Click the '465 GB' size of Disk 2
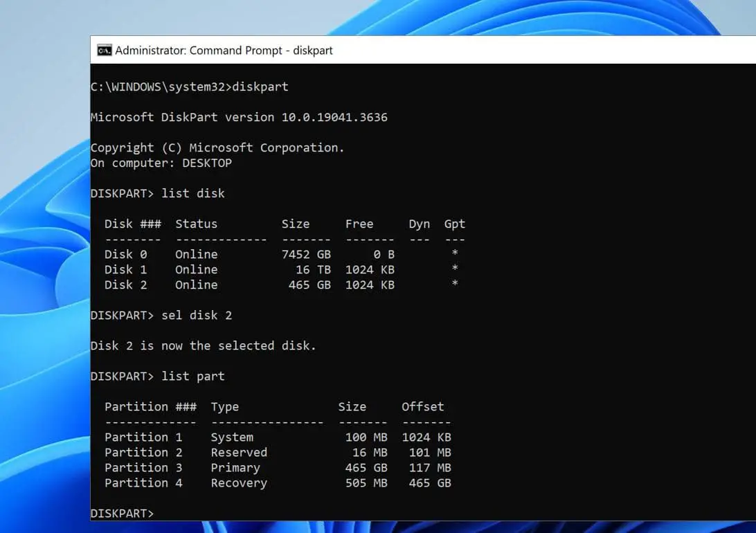Image resolution: width=756 pixels, height=533 pixels. coord(309,284)
